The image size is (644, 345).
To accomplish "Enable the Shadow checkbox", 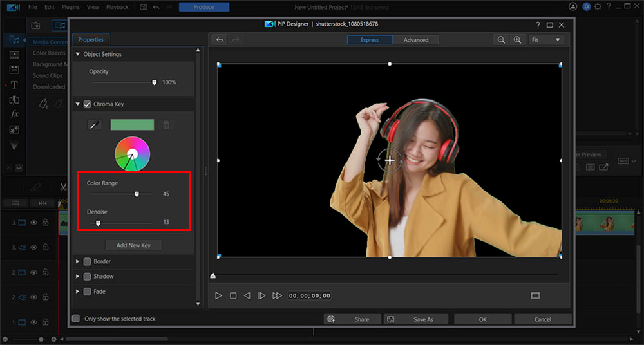I will point(88,276).
